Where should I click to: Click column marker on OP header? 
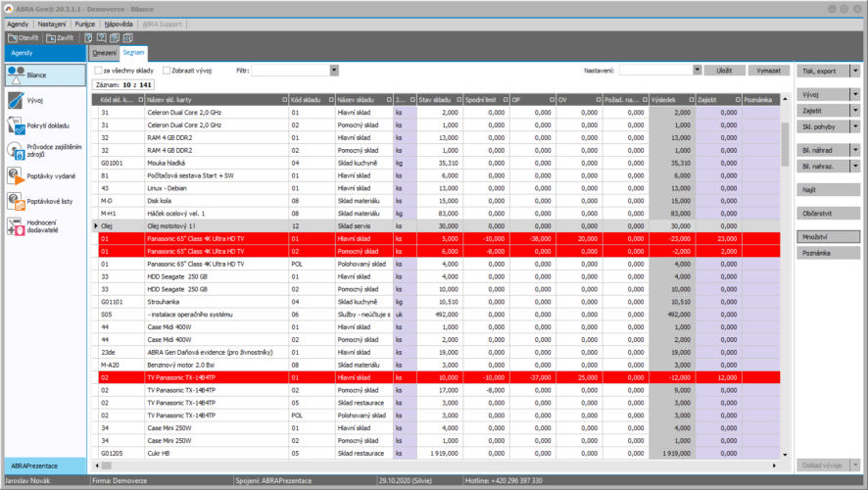[x=552, y=100]
